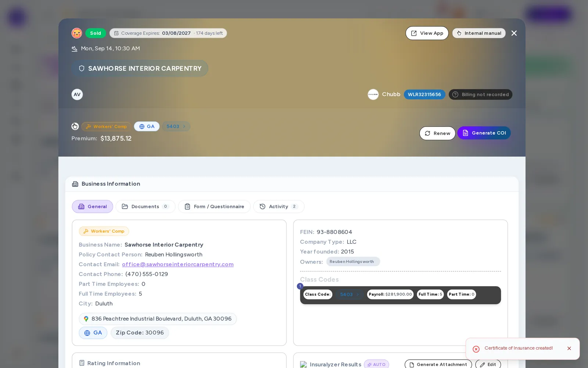
Task: Click the emoji avatar icon beside Sold
Action: point(76,33)
